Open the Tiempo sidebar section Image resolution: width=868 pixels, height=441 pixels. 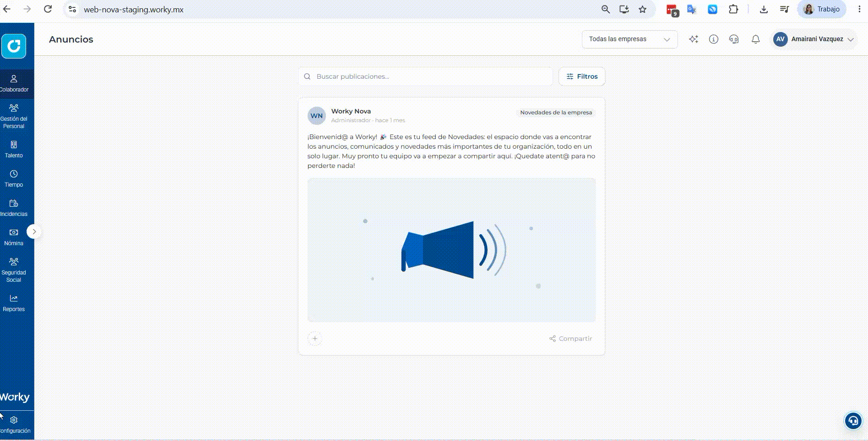14,179
